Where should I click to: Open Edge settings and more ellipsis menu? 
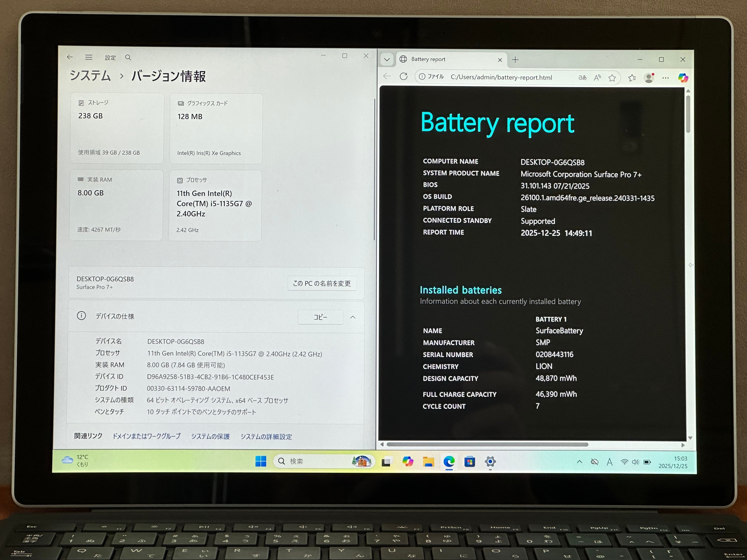665,78
